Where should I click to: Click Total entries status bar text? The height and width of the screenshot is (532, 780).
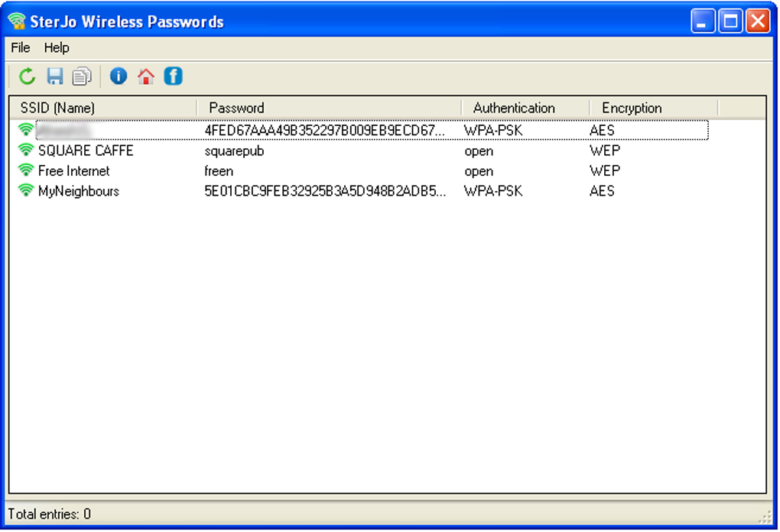pos(49,514)
